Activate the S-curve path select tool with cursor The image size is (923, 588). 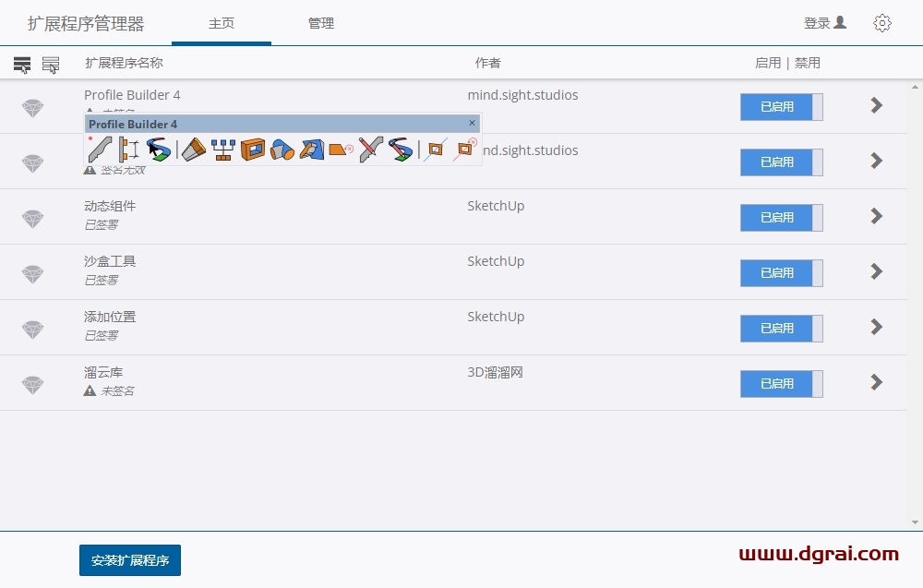[x=159, y=149]
